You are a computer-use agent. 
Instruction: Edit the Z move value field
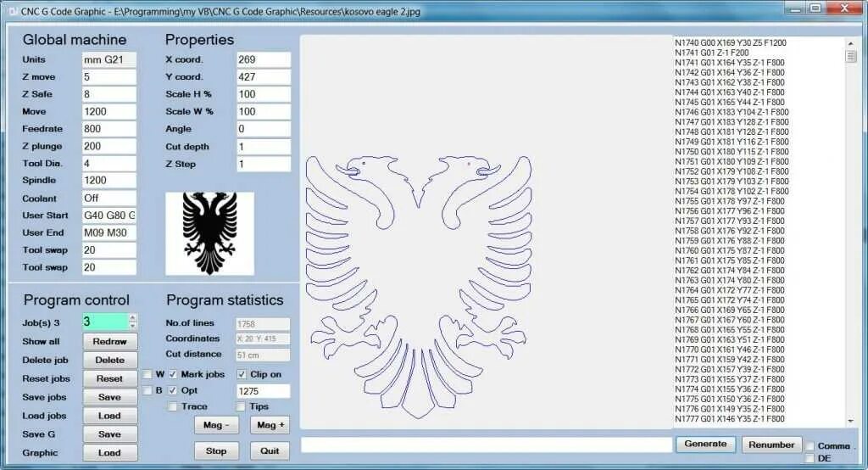(x=109, y=77)
